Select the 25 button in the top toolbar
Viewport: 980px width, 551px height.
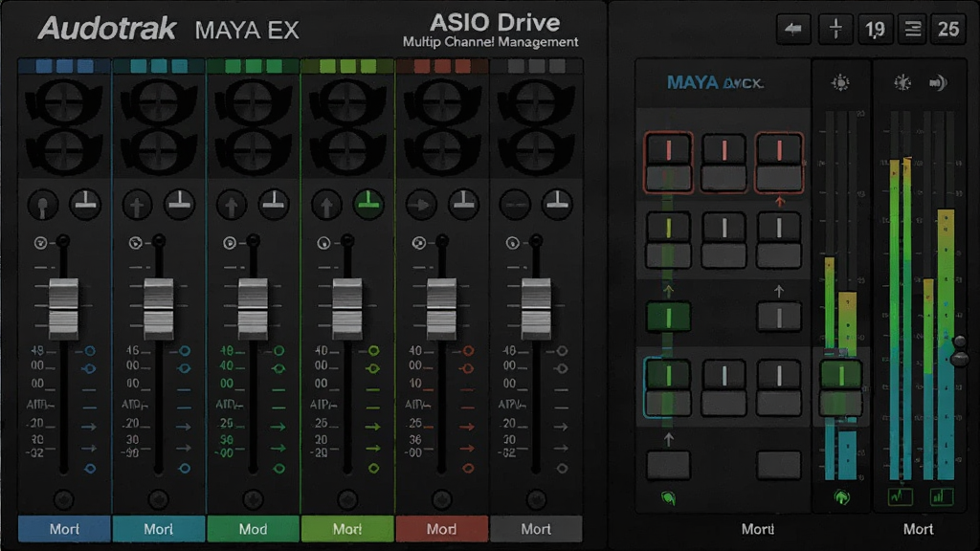(947, 29)
